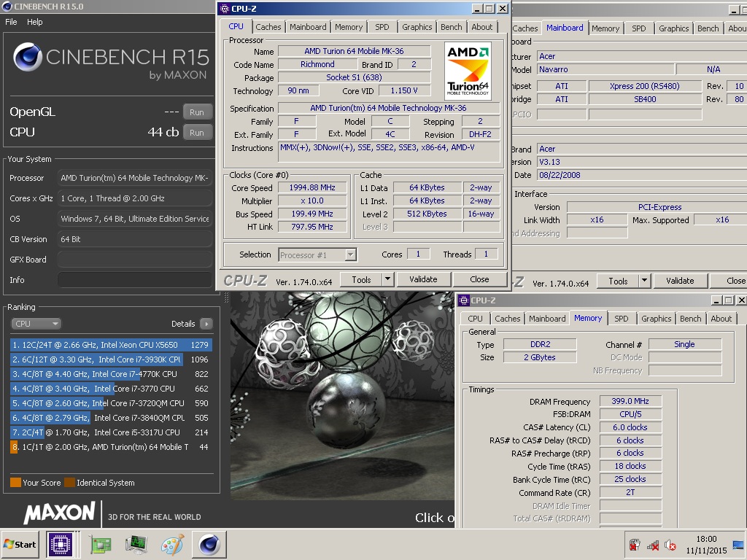
Task: Click the Info field in Your System
Action: click(135, 280)
